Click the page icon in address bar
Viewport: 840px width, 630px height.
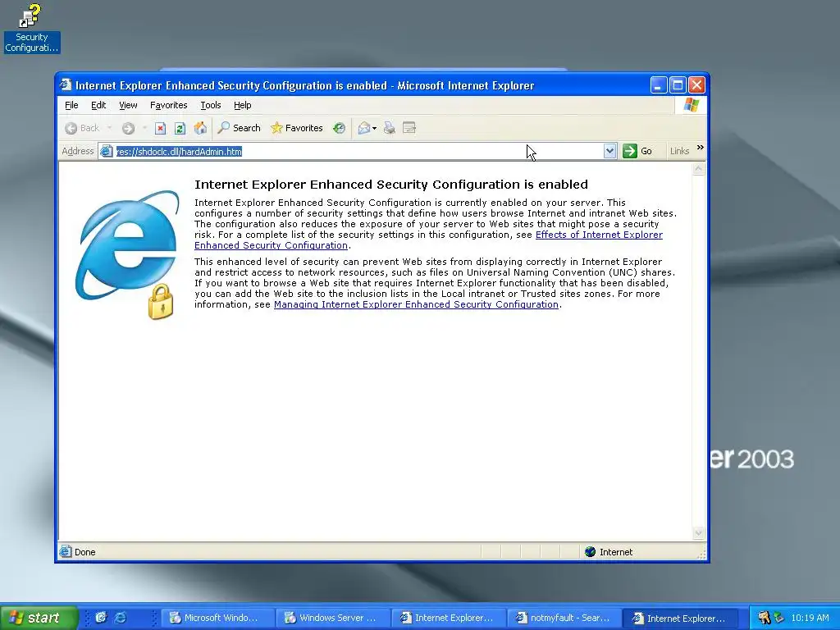click(107, 152)
